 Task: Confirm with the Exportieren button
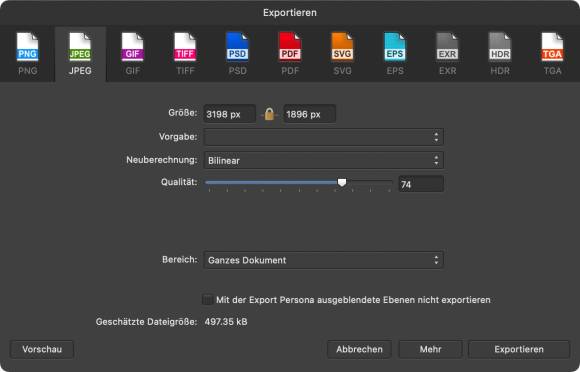[519, 349]
